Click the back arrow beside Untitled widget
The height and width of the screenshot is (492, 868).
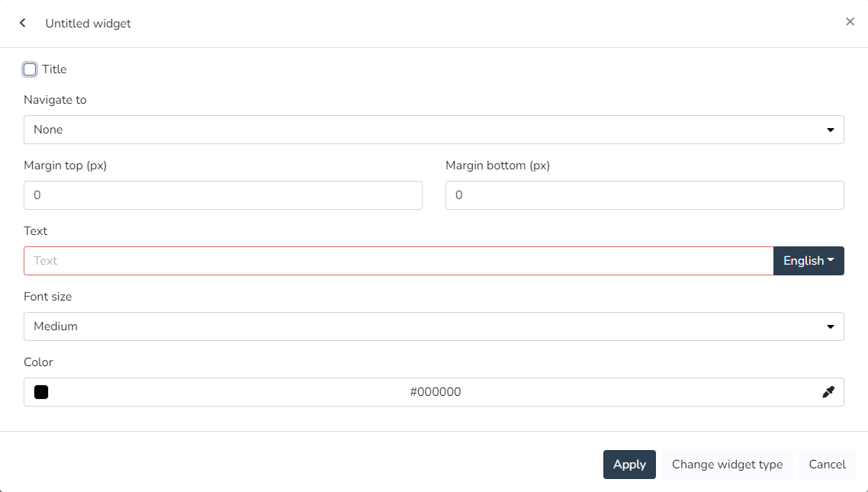click(x=23, y=23)
